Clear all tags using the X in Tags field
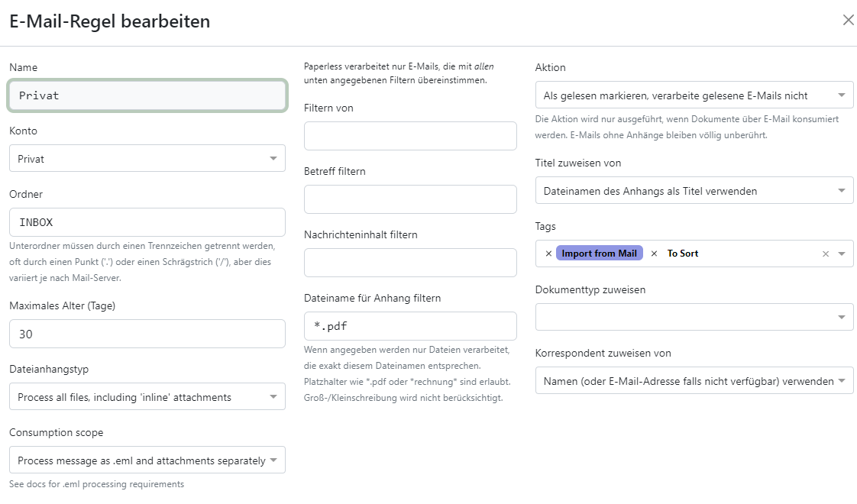Image resolution: width=857 pixels, height=504 pixels. tap(826, 253)
